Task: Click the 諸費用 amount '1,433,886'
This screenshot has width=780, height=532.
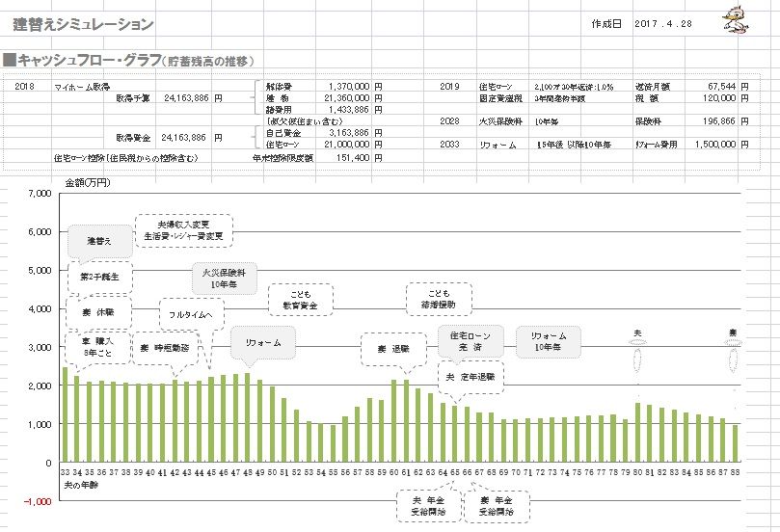Action: point(349,109)
